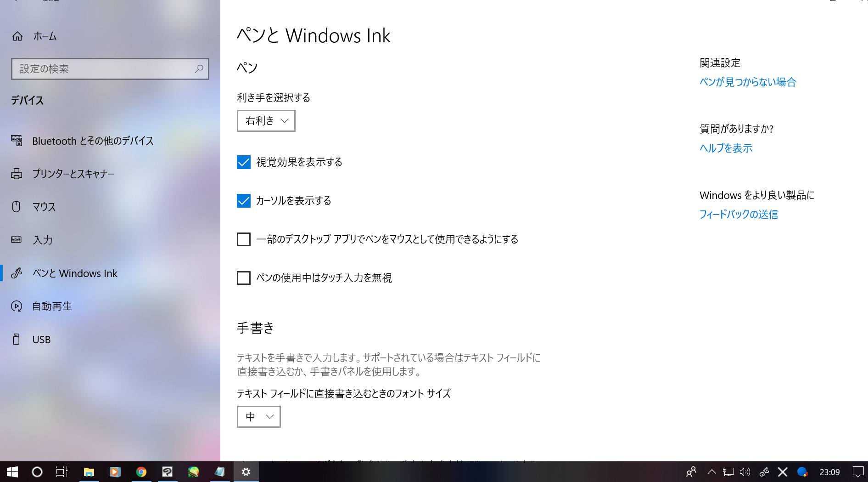The height and width of the screenshot is (482, 868).
Task: Show hidden tray icons chevron
Action: 712,472
